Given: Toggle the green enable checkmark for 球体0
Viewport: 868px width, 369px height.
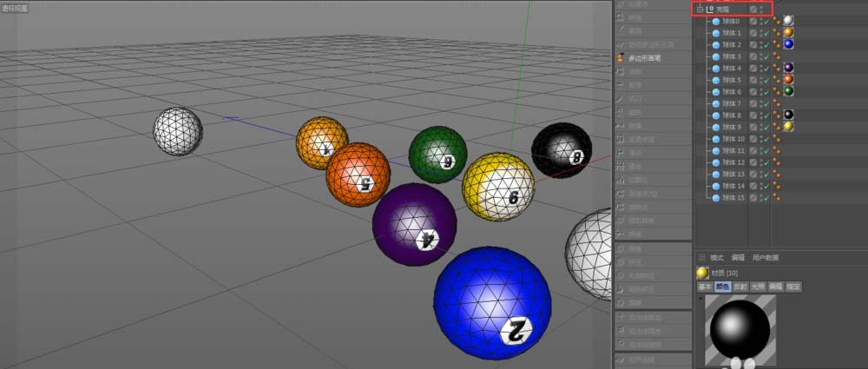Looking at the screenshot, I should click(766, 22).
